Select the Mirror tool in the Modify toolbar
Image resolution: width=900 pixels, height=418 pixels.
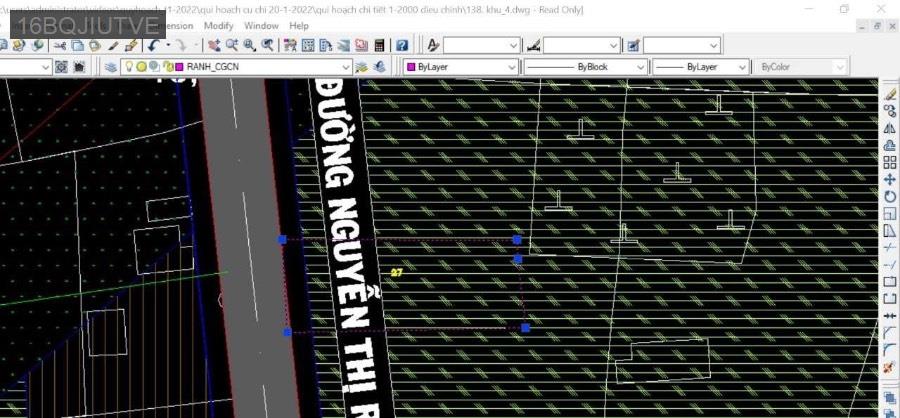(x=889, y=128)
